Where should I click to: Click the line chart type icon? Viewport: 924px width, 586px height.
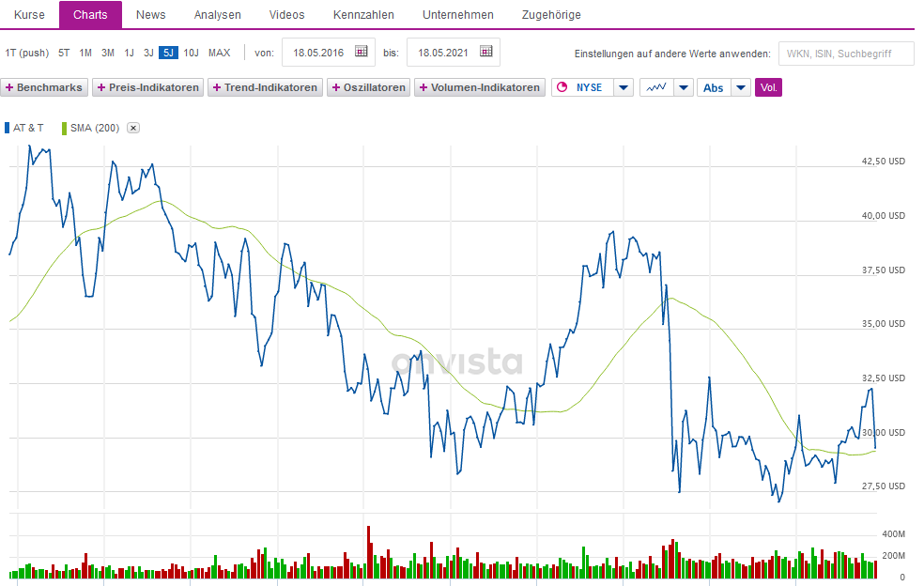click(655, 87)
